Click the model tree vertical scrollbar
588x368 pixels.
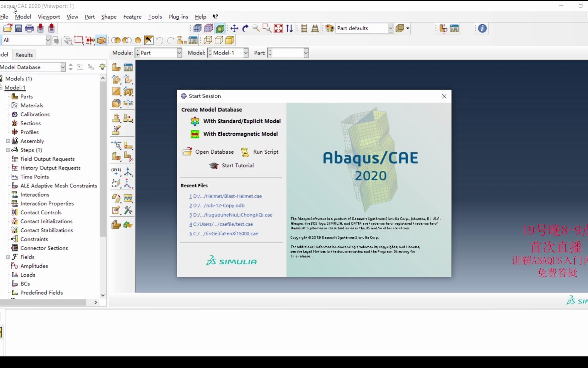pyautogui.click(x=103, y=159)
